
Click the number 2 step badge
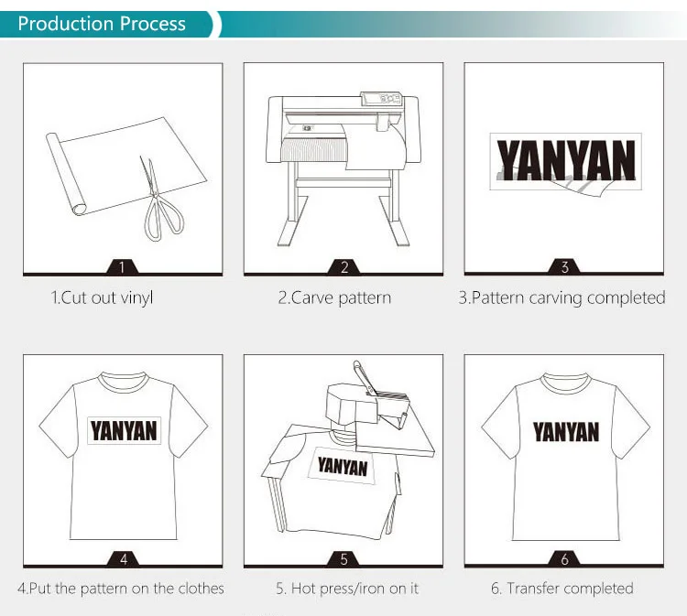coord(343,266)
